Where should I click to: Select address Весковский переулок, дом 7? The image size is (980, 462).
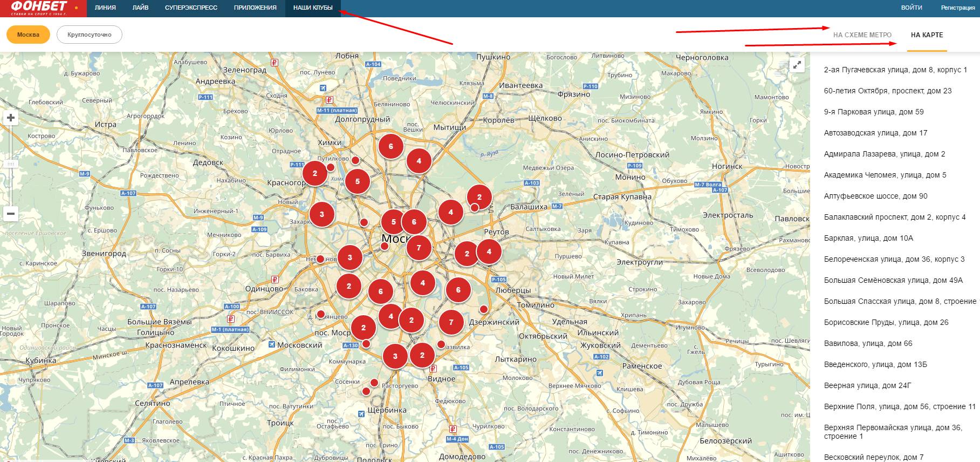[874, 457]
